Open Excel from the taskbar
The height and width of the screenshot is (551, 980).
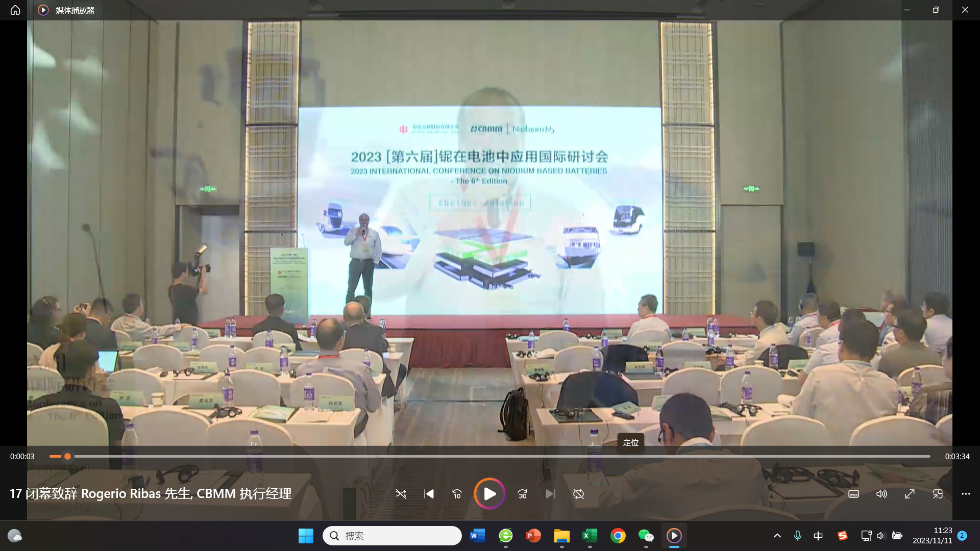click(590, 536)
